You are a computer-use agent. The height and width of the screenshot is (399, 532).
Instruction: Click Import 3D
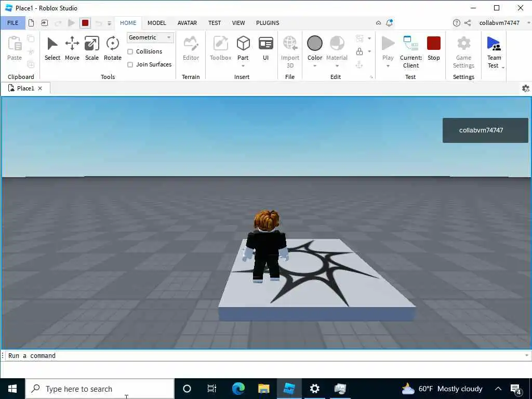(x=290, y=52)
